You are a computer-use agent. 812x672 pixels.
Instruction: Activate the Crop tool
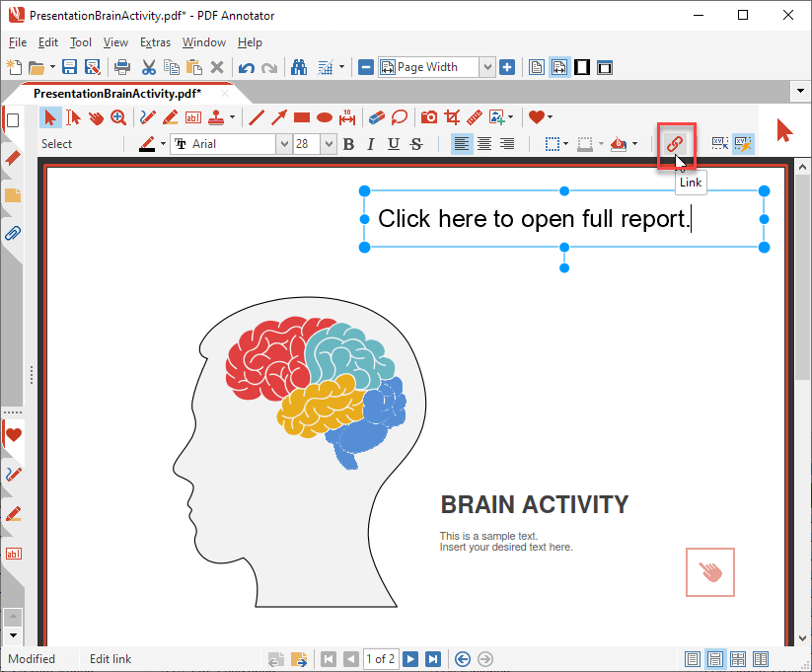451,116
